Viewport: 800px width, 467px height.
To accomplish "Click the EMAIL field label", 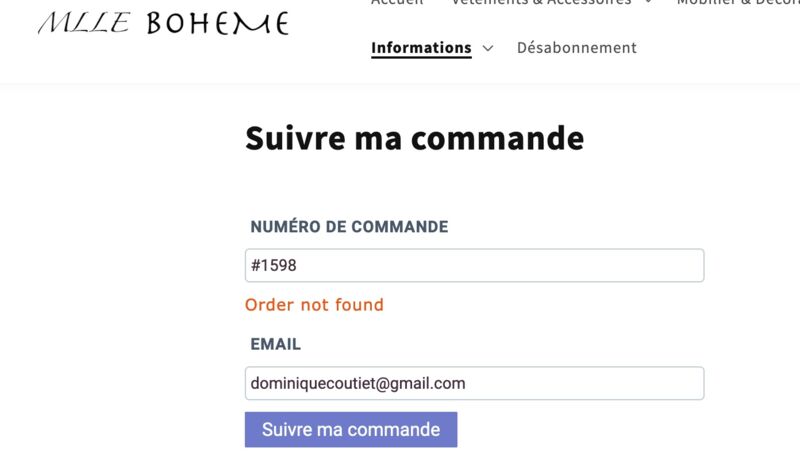I will tap(276, 344).
